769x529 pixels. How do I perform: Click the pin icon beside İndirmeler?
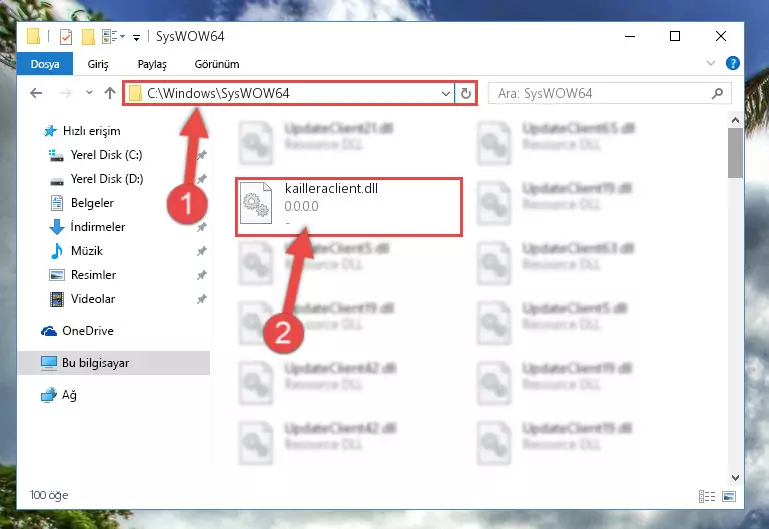(x=201, y=227)
